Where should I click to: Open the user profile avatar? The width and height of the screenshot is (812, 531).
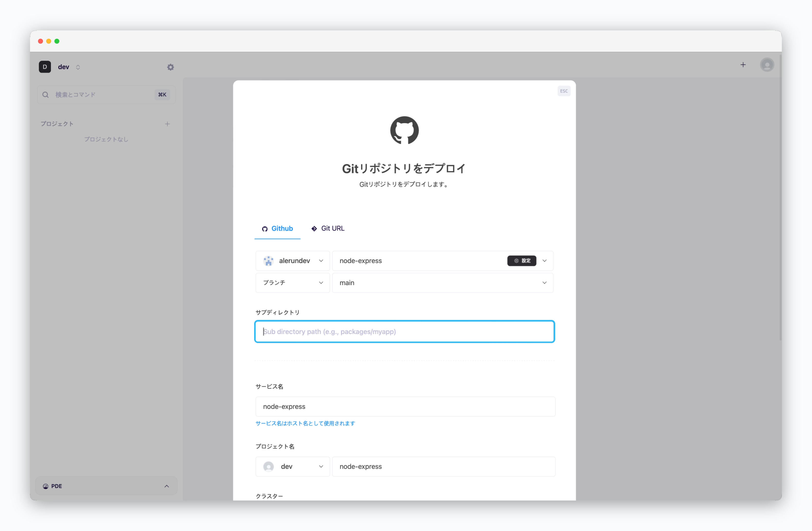click(x=767, y=65)
